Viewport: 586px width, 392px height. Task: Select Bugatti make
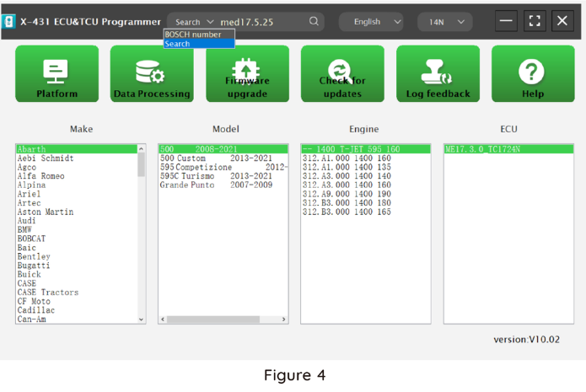coord(77,266)
